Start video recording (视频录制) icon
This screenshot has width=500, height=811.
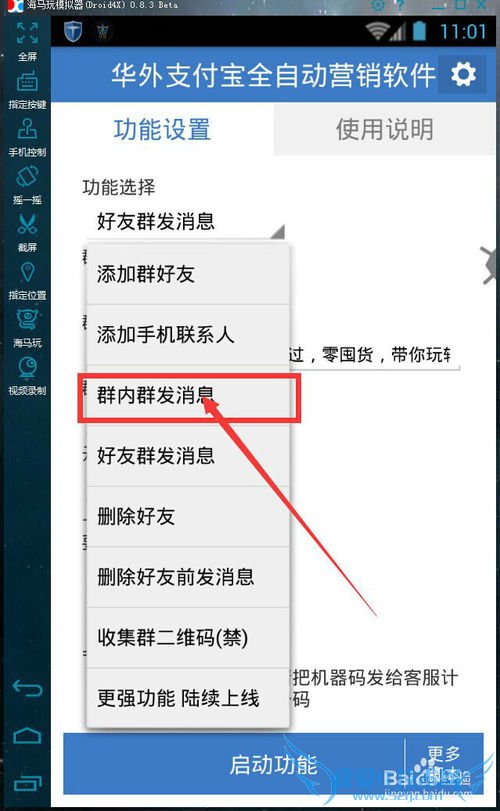pyautogui.click(x=27, y=368)
